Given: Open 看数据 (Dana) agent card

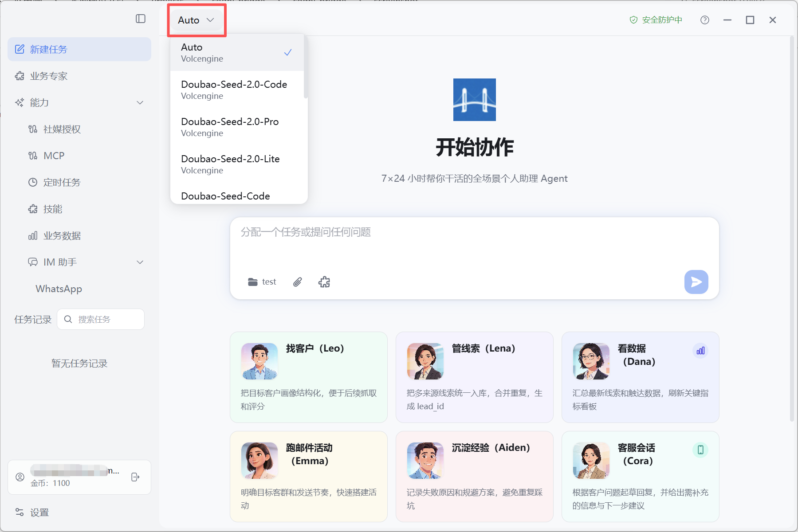Looking at the screenshot, I should [640, 377].
